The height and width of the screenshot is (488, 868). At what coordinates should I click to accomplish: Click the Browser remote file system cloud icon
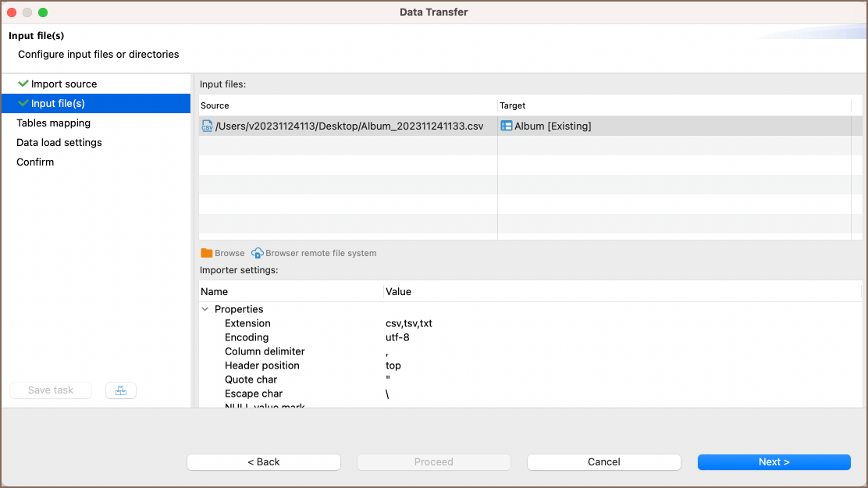258,253
